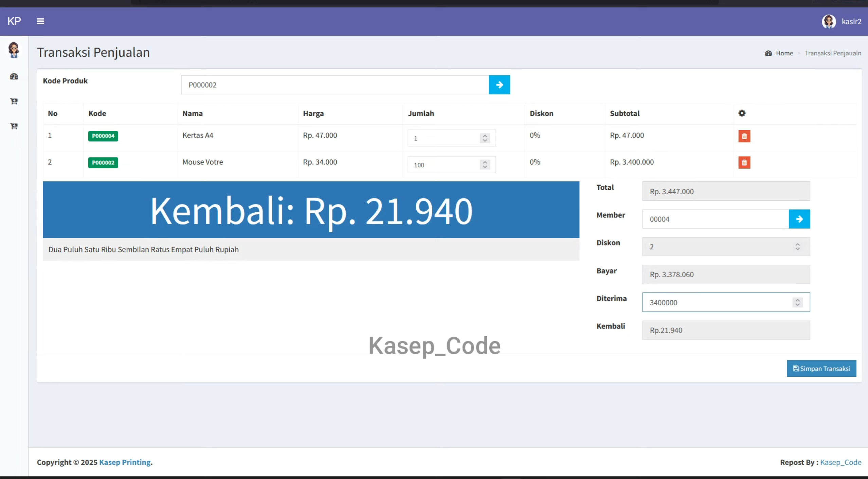Click the Subtotal column header
The width and height of the screenshot is (868, 479).
[625, 113]
